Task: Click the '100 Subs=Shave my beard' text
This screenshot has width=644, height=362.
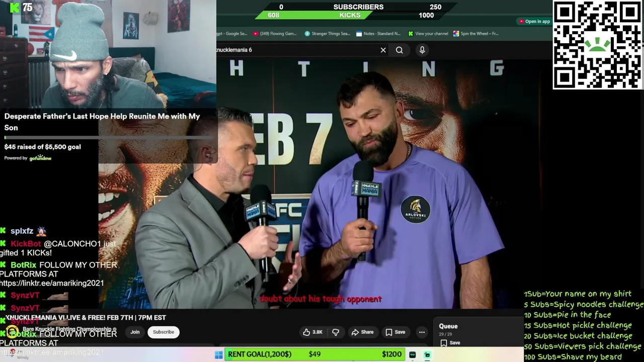Action: [x=573, y=357]
